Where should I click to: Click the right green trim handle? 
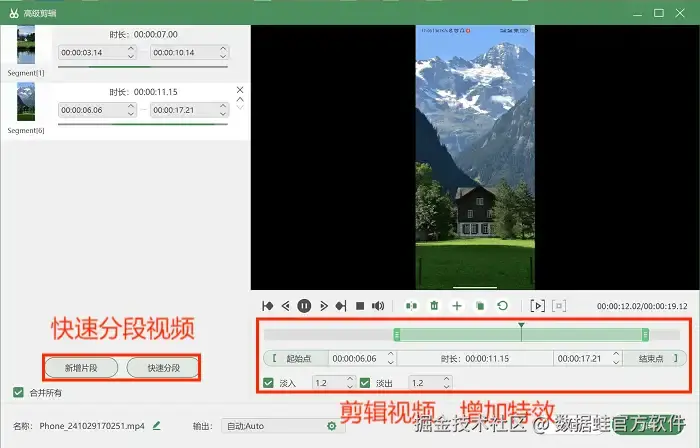click(x=646, y=335)
